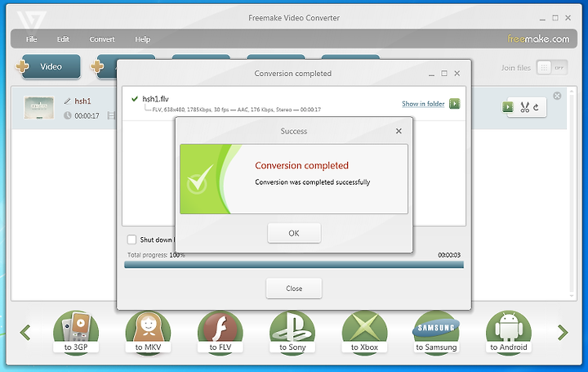Image resolution: width=588 pixels, height=372 pixels.
Task: Select the to Samsung output format
Action: (436, 333)
